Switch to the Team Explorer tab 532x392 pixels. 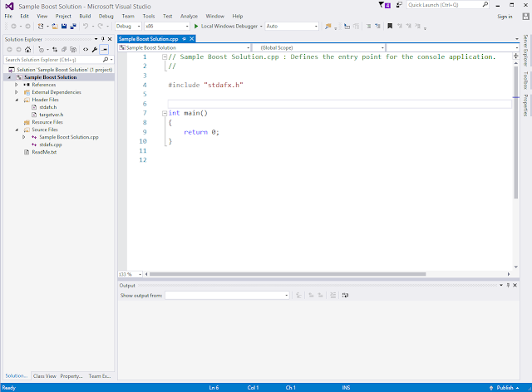(x=100, y=375)
